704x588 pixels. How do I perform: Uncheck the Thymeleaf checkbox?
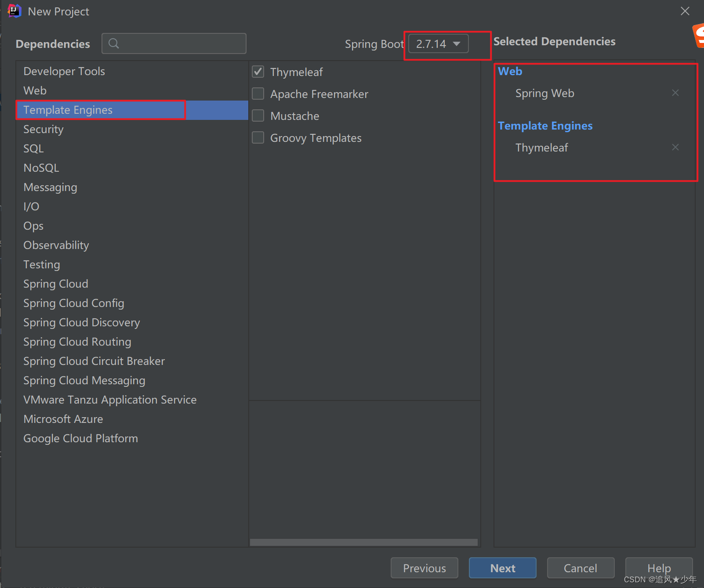[x=258, y=72]
